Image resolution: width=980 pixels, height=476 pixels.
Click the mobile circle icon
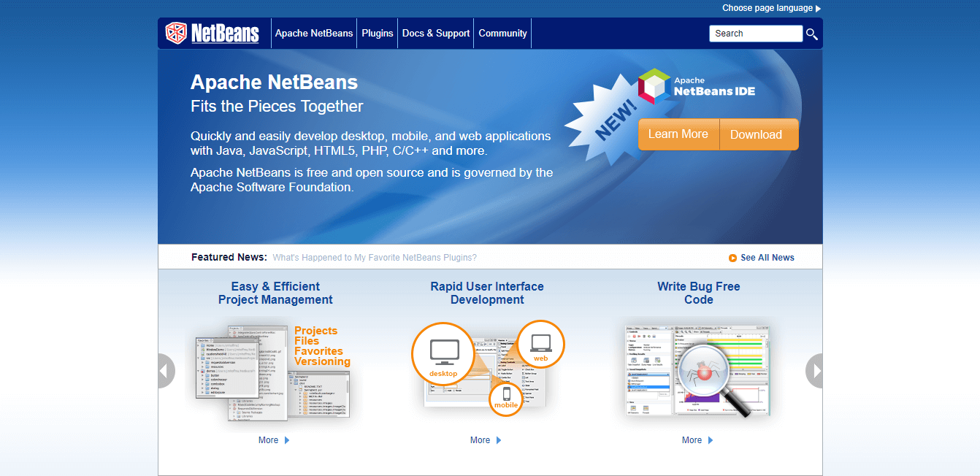(x=506, y=399)
